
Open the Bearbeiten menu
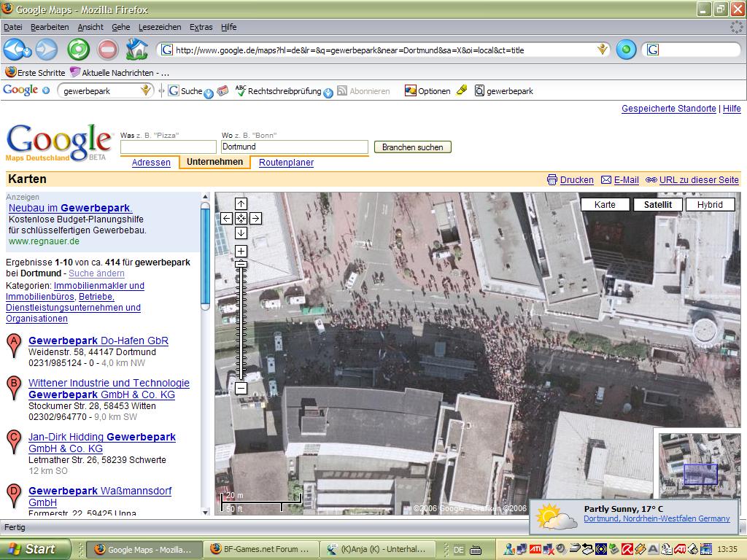click(x=50, y=27)
